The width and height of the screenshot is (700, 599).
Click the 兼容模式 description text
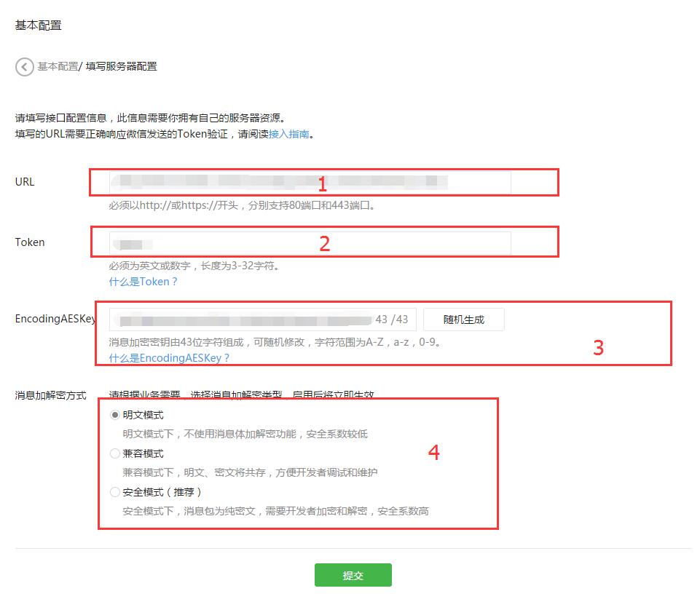coord(250,472)
